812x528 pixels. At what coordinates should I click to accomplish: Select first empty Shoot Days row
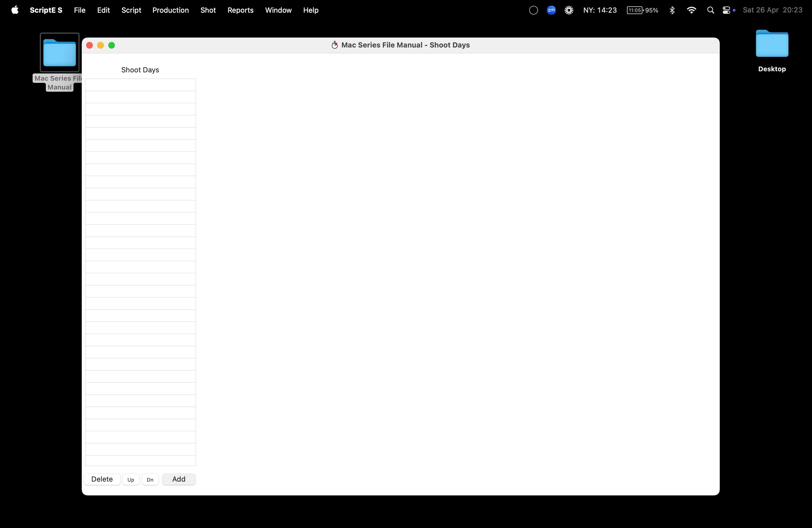[x=140, y=85]
